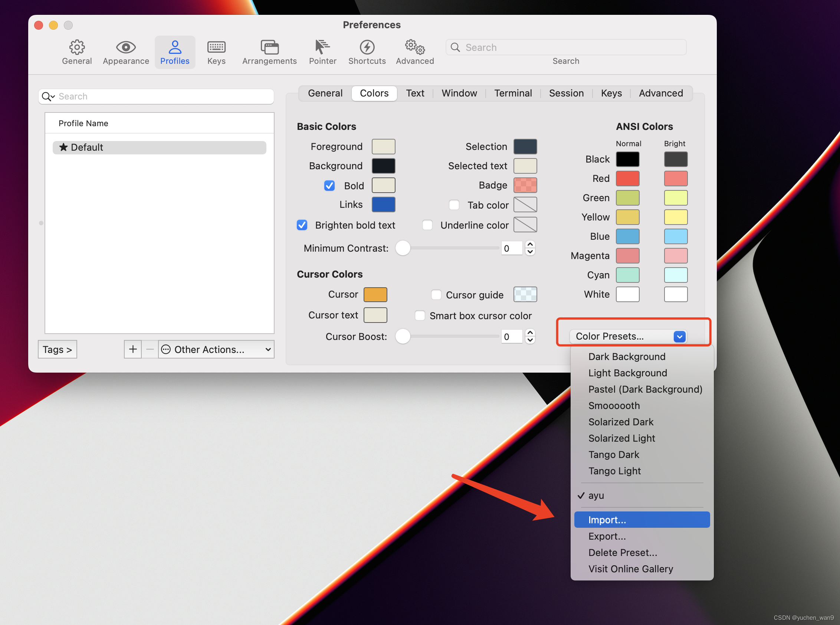Open the Keys keyboard icon in the toolbar
Screen dimensions: 840x625
(216, 47)
